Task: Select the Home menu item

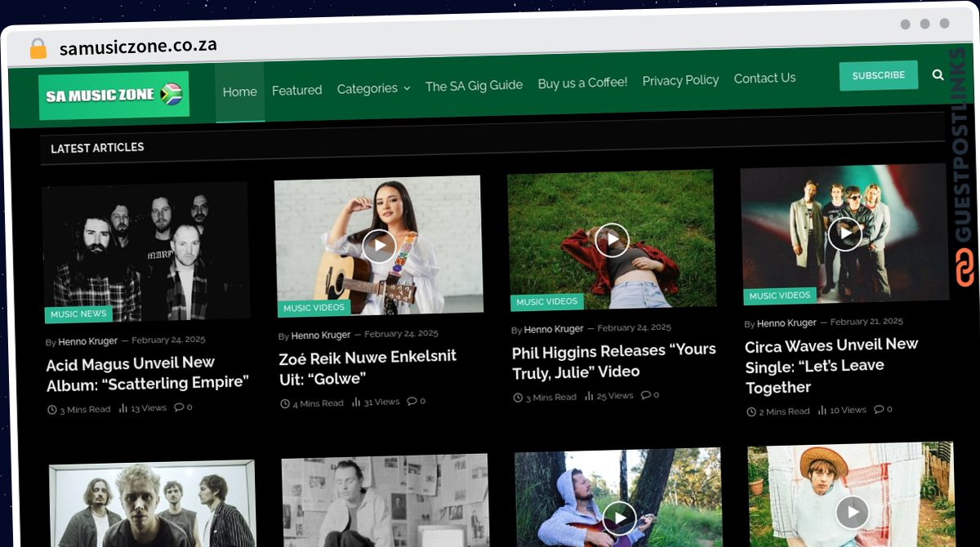Action: tap(239, 91)
